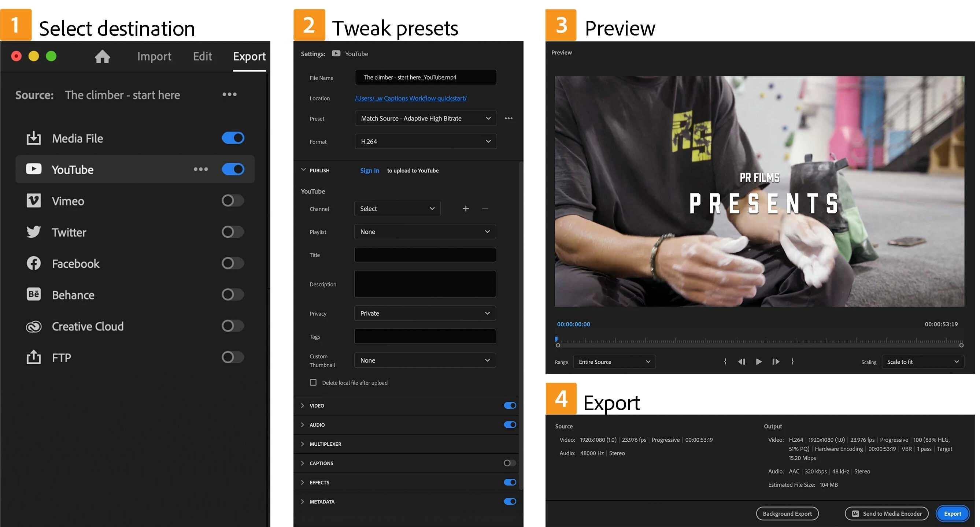Click the blue Export button

point(952,514)
